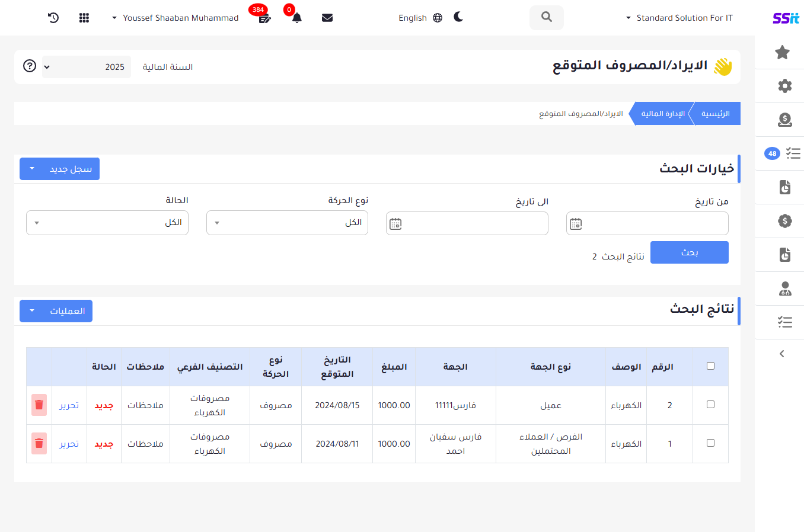The height and width of the screenshot is (532, 804).
Task: Open the messages envelope icon
Action: [327, 18]
